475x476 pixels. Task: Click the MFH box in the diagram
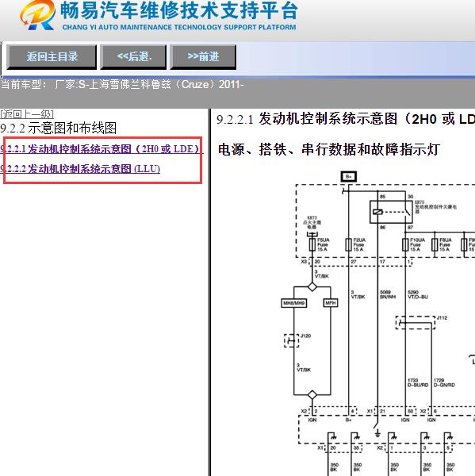(x=331, y=303)
